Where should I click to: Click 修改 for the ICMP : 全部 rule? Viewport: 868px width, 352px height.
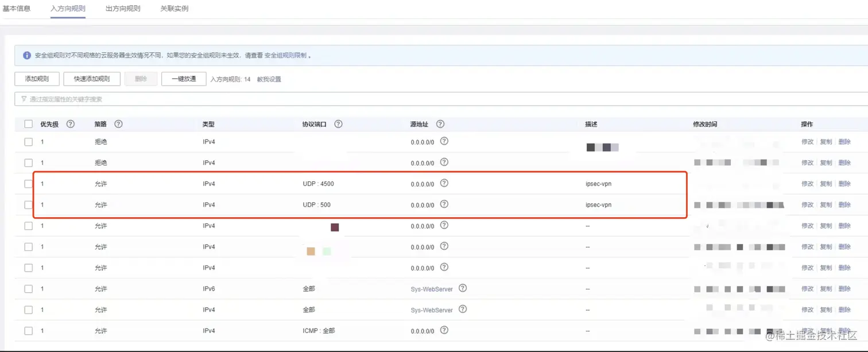coord(807,331)
